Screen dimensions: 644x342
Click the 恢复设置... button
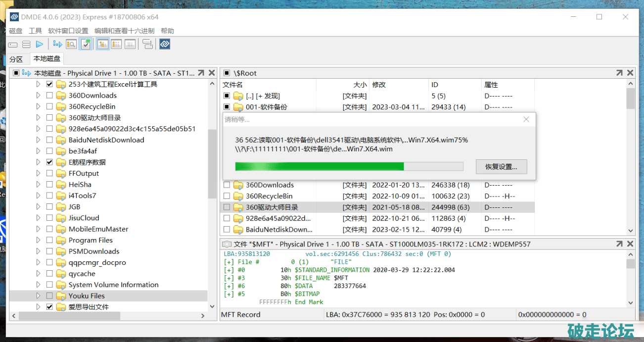(501, 167)
